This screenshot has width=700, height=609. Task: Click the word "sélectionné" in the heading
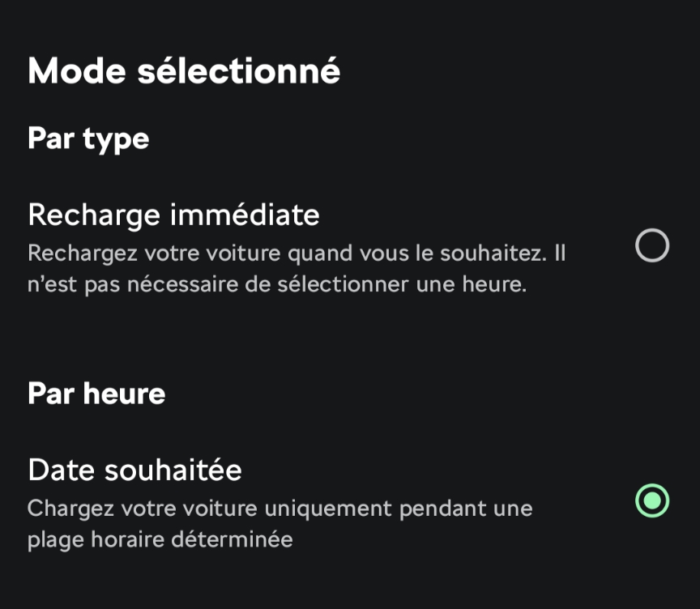tap(238, 71)
